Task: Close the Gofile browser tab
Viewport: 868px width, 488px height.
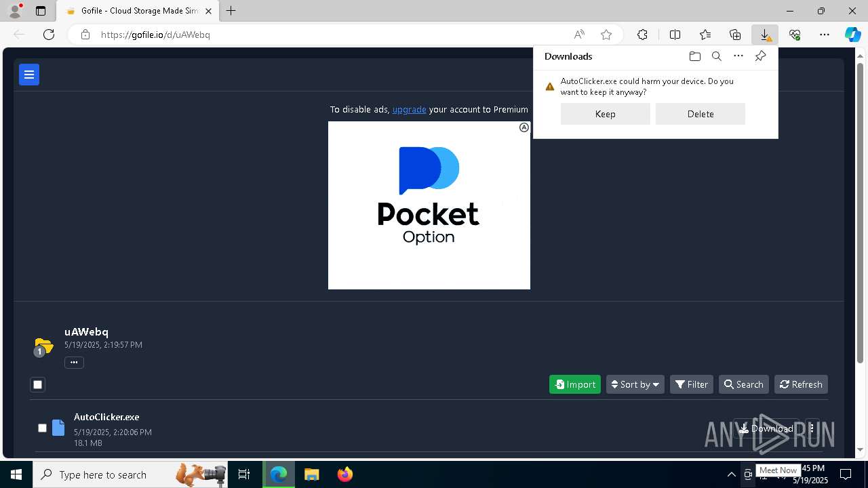Action: 209,11
